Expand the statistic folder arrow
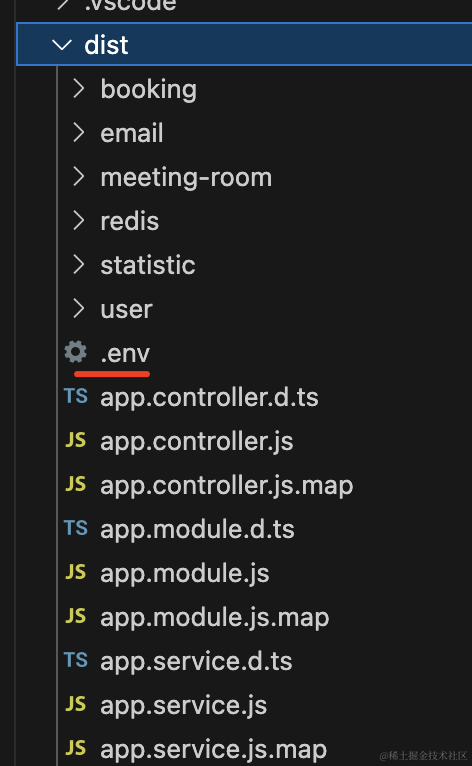The image size is (472, 766). tap(78, 265)
